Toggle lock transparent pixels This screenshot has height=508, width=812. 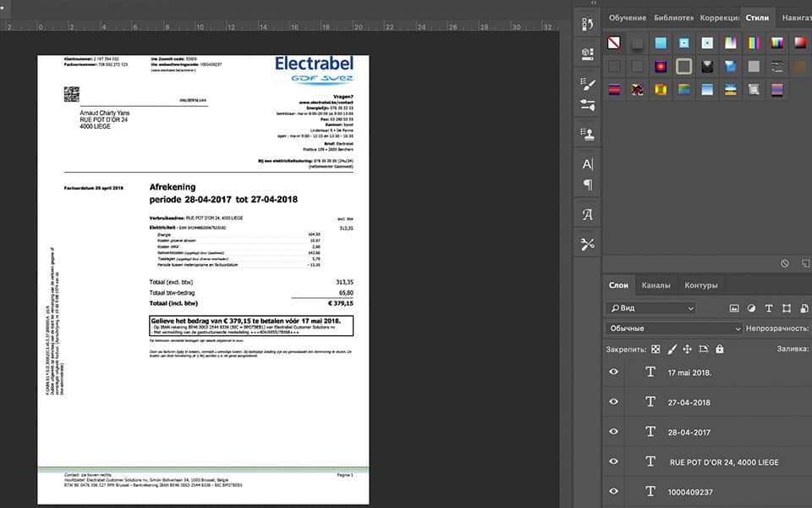pos(656,350)
